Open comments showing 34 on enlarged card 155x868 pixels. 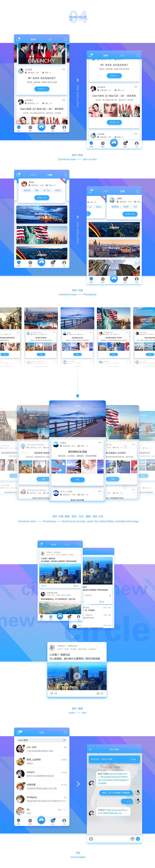pyautogui.click(x=100, y=693)
